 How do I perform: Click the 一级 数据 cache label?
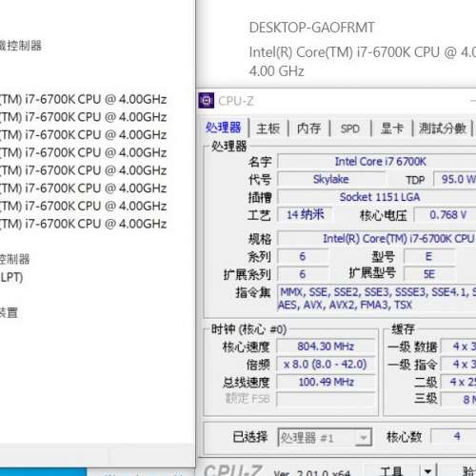pyautogui.click(x=413, y=347)
